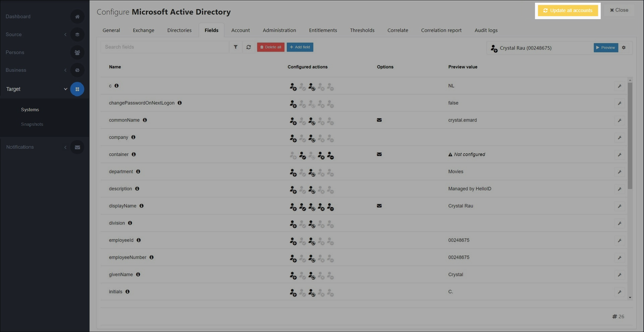Click the container notification envelope option
The height and width of the screenshot is (332, 644).
(379, 154)
